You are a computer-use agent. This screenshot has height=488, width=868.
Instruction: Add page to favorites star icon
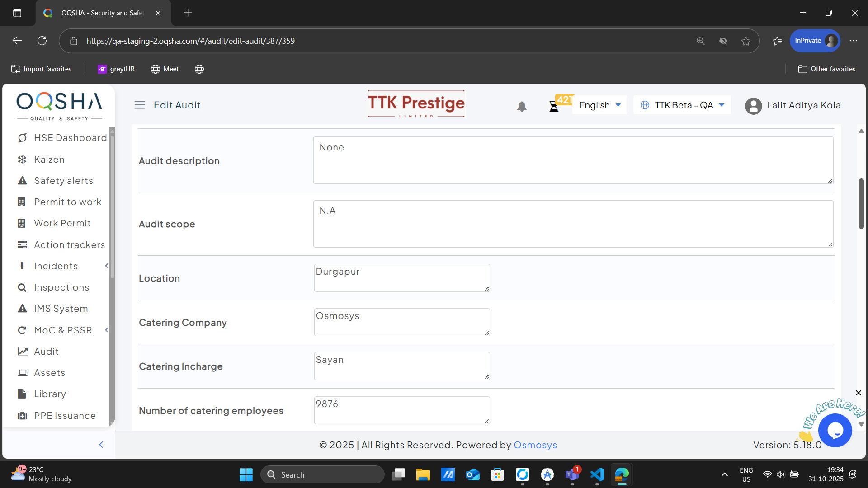pos(746,41)
